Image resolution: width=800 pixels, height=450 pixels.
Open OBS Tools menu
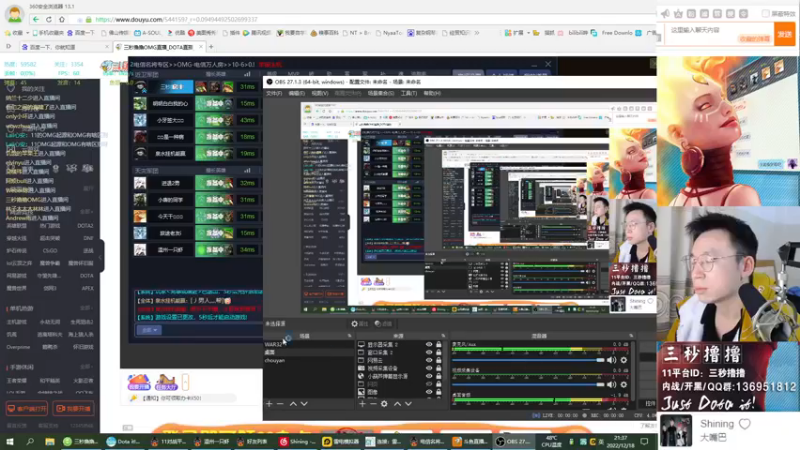tap(409, 93)
